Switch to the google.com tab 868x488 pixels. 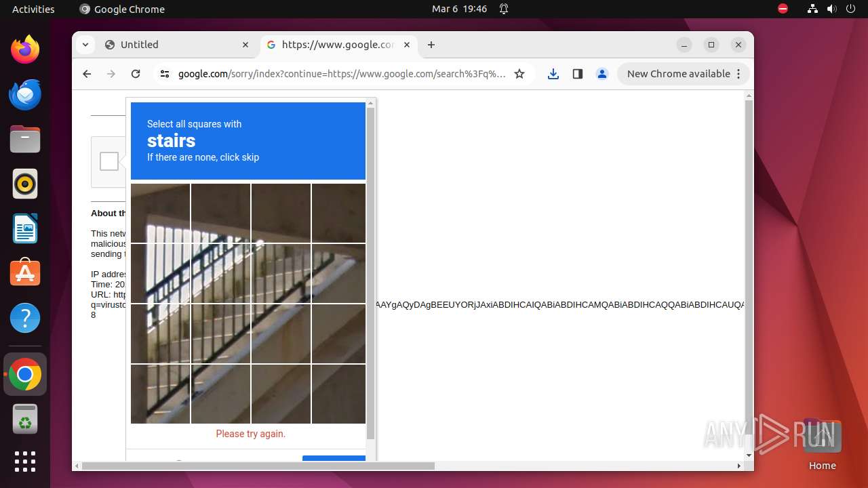(338, 45)
